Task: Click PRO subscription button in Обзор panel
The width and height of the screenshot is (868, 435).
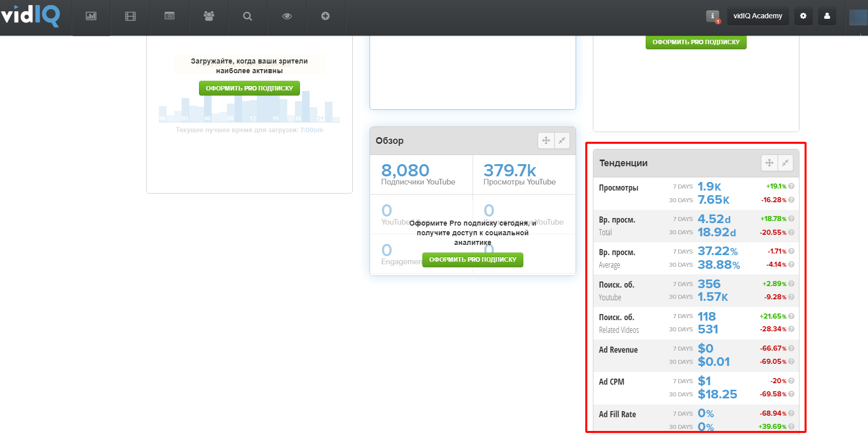Action: [x=473, y=260]
